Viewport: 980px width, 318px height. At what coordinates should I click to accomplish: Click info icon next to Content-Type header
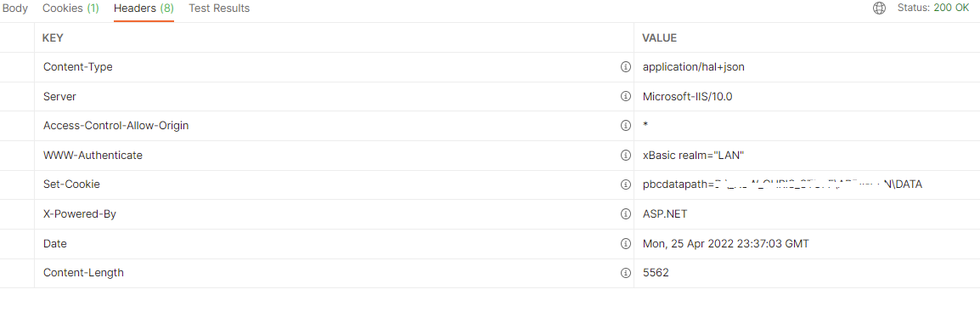pyautogui.click(x=625, y=67)
